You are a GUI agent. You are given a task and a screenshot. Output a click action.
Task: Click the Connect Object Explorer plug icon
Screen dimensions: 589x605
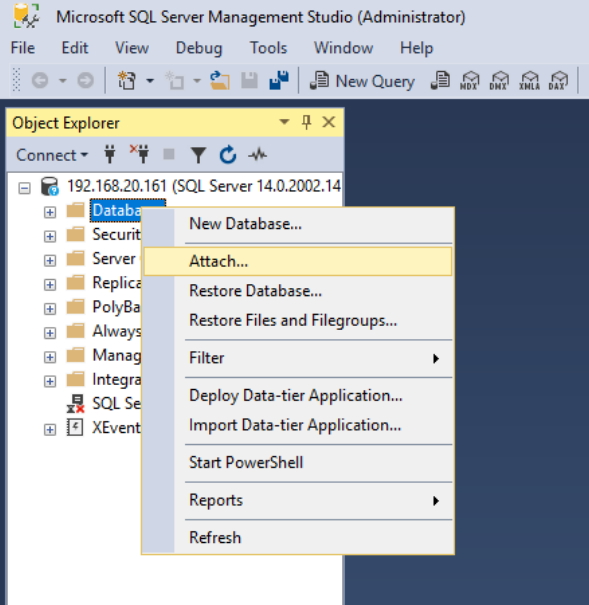tap(110, 155)
